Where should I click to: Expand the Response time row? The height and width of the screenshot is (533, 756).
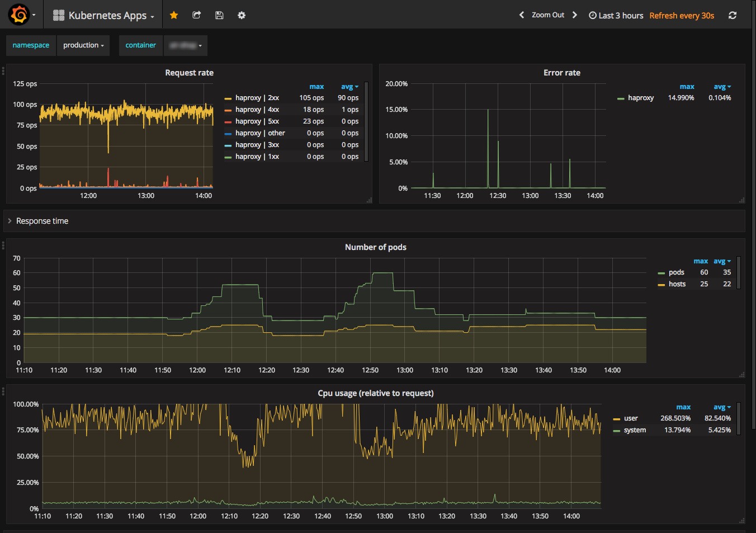tap(42, 221)
